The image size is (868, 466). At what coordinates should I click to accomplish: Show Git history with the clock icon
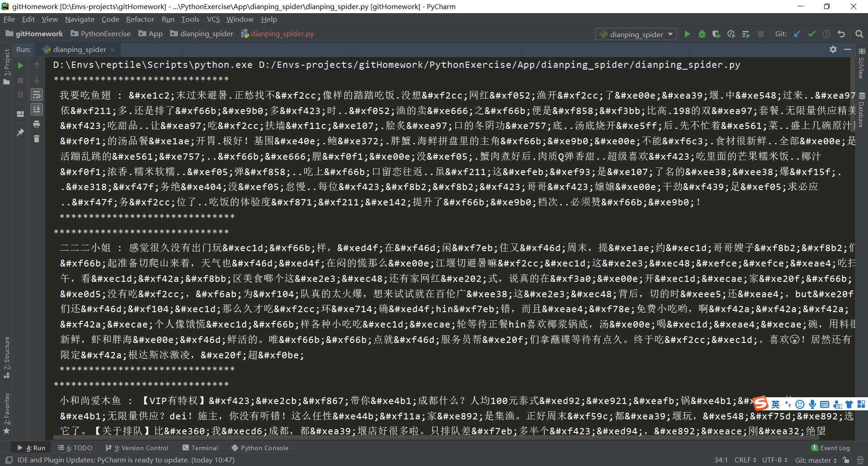pyautogui.click(x=826, y=34)
